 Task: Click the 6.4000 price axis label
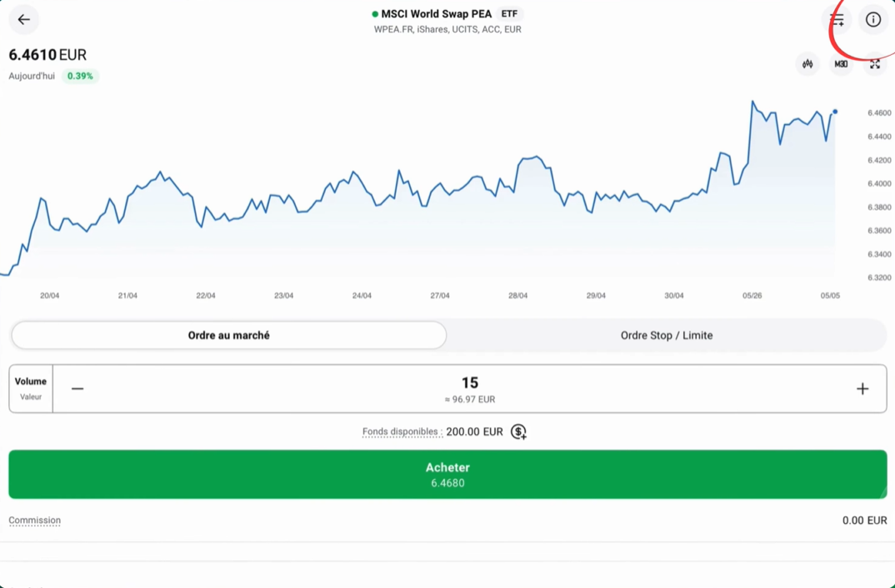(x=879, y=183)
